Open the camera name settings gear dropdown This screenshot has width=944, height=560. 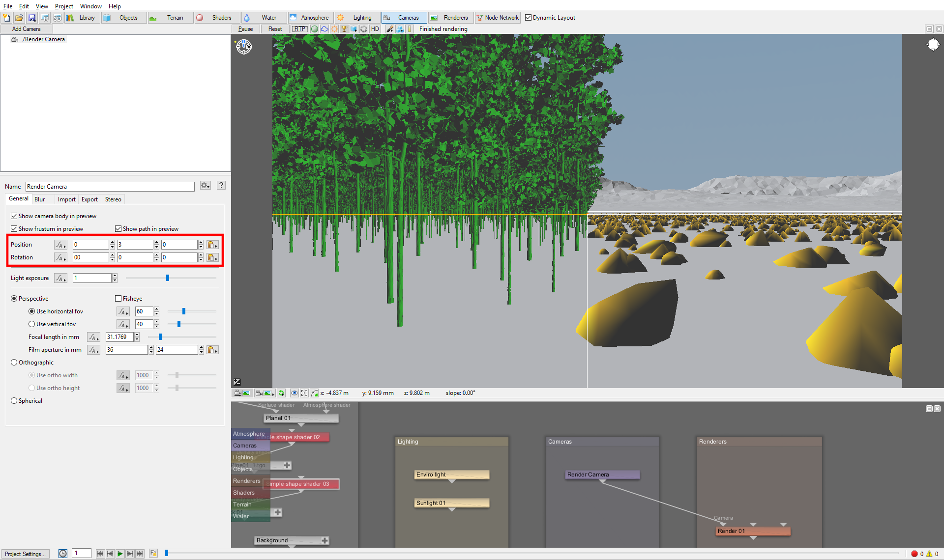(206, 186)
